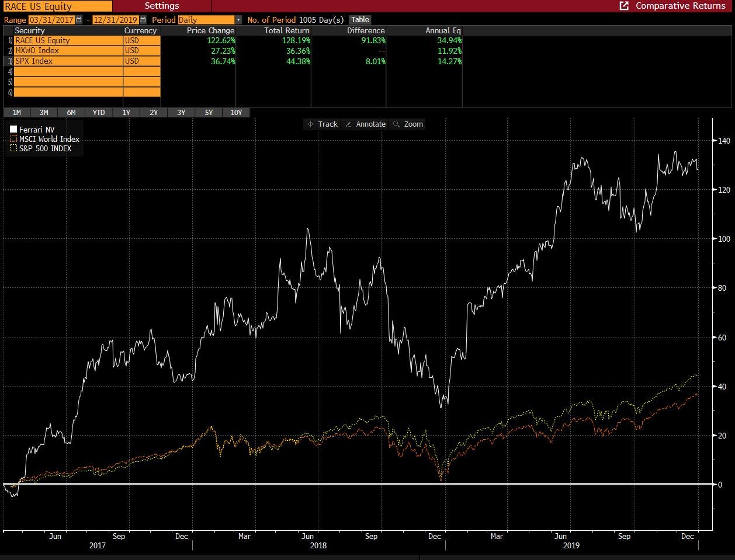Select the 2Y time range tab
This screenshot has height=560, width=735.
pos(154,113)
